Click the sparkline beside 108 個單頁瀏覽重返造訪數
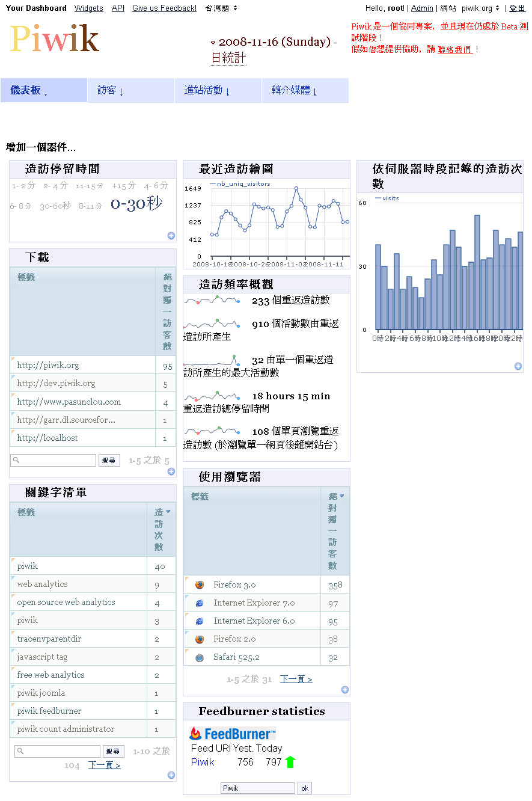This screenshot has width=532, height=801. [x=212, y=431]
